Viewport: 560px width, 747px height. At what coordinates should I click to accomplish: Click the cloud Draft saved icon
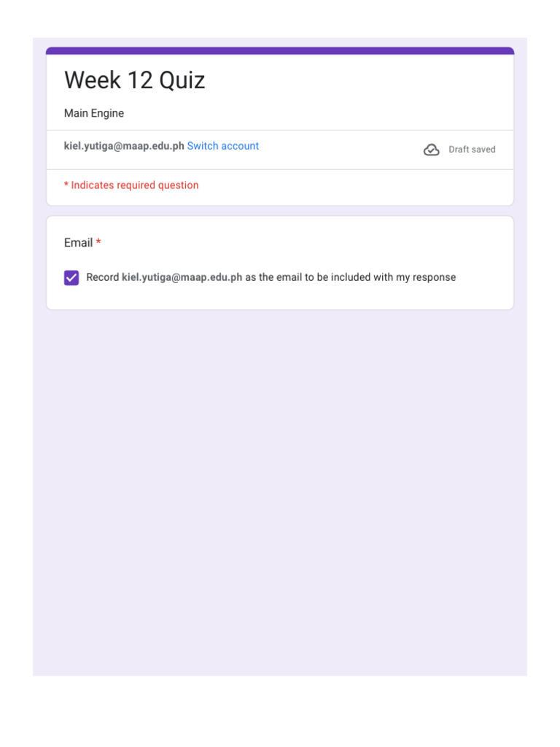point(432,150)
